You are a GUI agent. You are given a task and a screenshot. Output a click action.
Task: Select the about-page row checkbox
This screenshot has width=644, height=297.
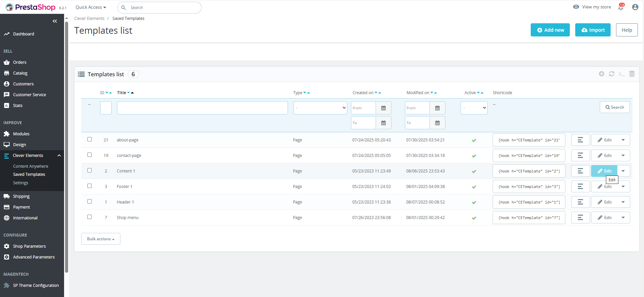pos(89,139)
